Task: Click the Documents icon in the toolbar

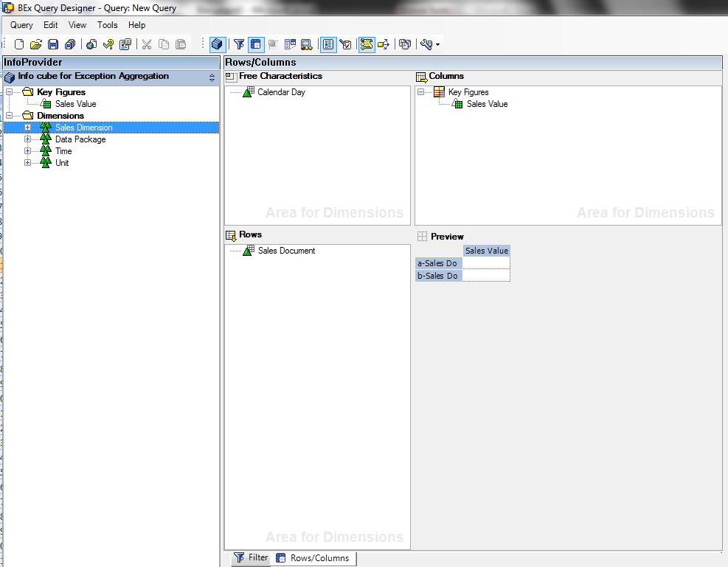Action: 405,44
